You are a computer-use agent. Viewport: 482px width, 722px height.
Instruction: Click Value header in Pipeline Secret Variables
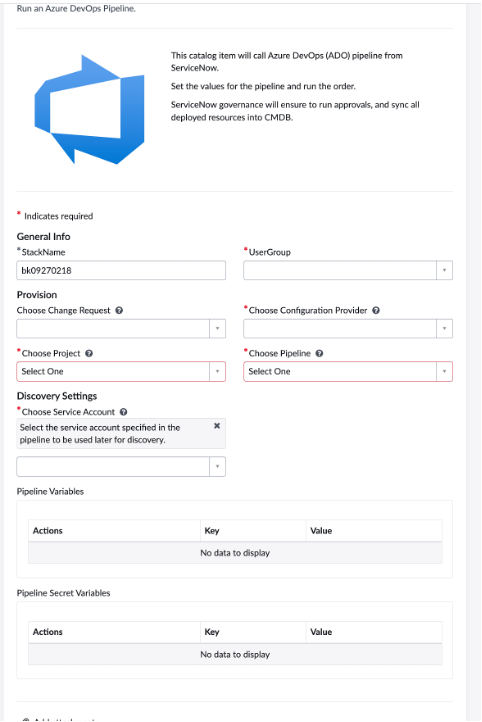321,632
